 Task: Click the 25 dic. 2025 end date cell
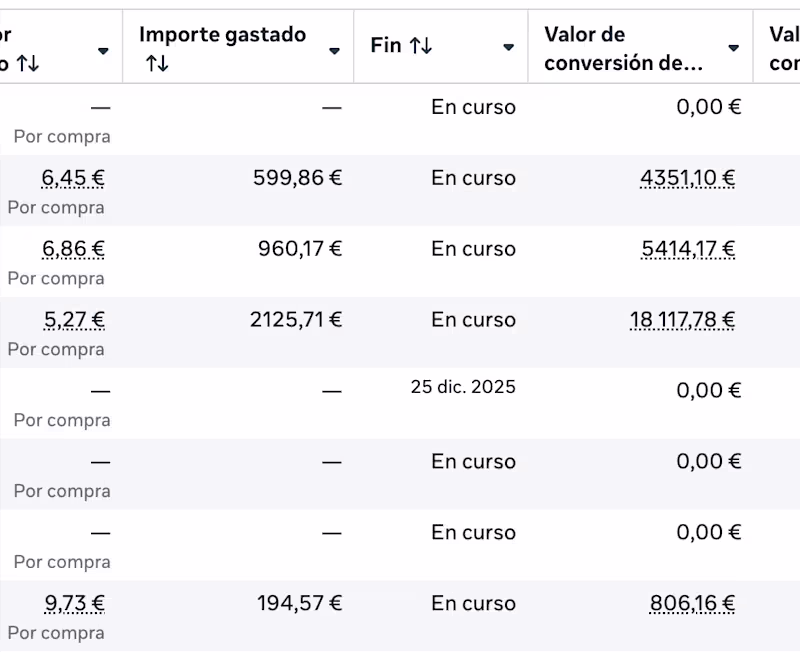coord(462,386)
